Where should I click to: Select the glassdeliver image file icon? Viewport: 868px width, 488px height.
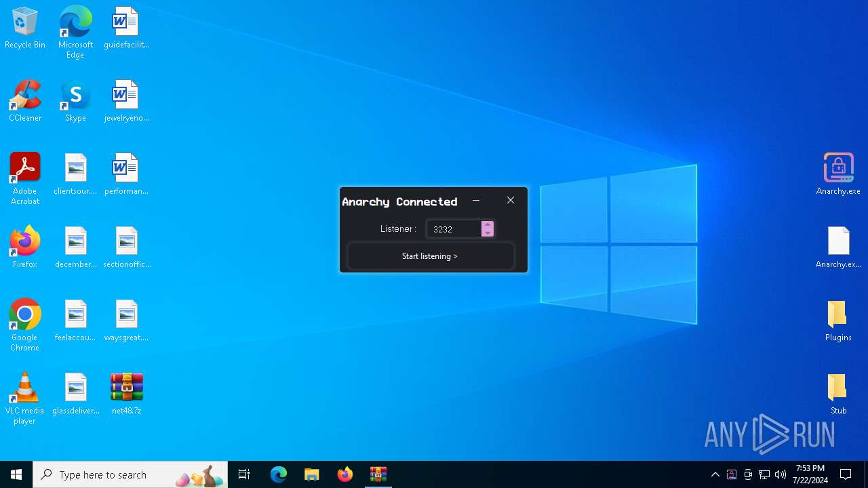click(x=75, y=394)
